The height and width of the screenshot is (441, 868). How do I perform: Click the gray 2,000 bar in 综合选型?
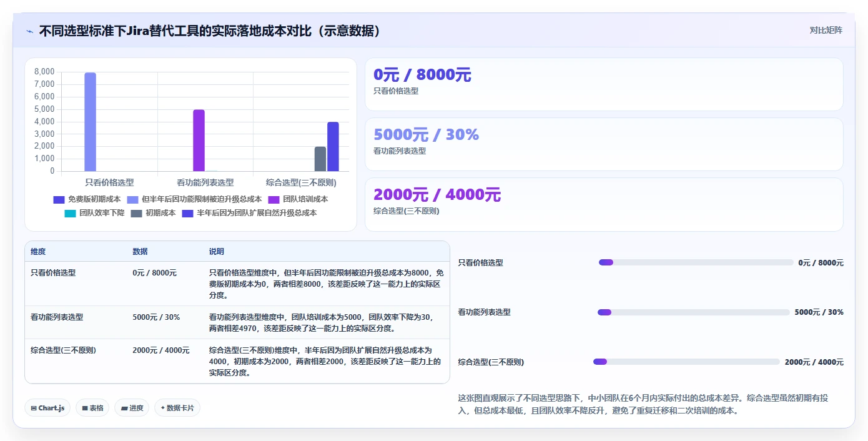pyautogui.click(x=320, y=159)
